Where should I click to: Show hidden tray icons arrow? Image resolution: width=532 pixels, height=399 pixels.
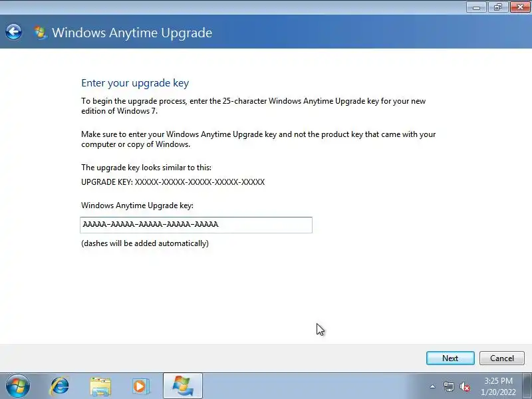pyautogui.click(x=433, y=386)
